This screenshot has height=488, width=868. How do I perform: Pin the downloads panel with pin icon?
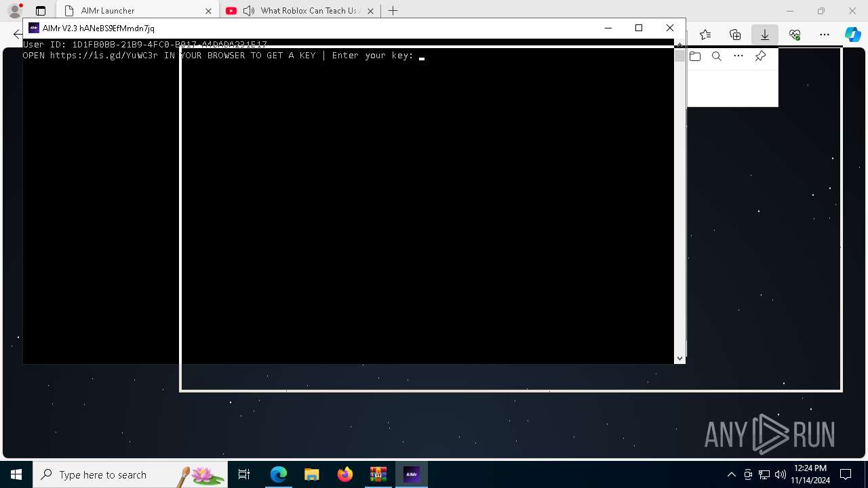point(760,56)
